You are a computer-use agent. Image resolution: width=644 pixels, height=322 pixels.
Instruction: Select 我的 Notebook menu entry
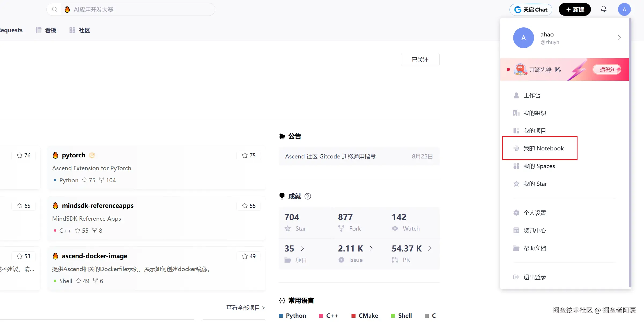(x=543, y=148)
